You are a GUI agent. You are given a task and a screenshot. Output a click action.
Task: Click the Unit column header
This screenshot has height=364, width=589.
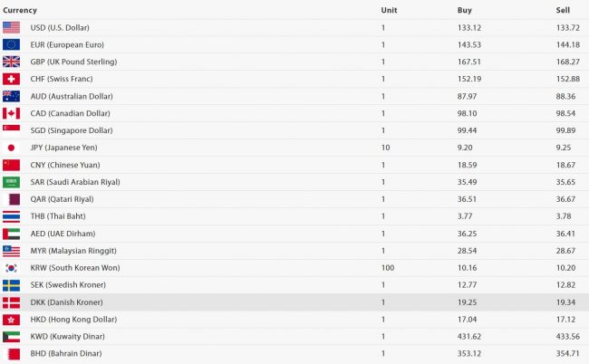(389, 10)
